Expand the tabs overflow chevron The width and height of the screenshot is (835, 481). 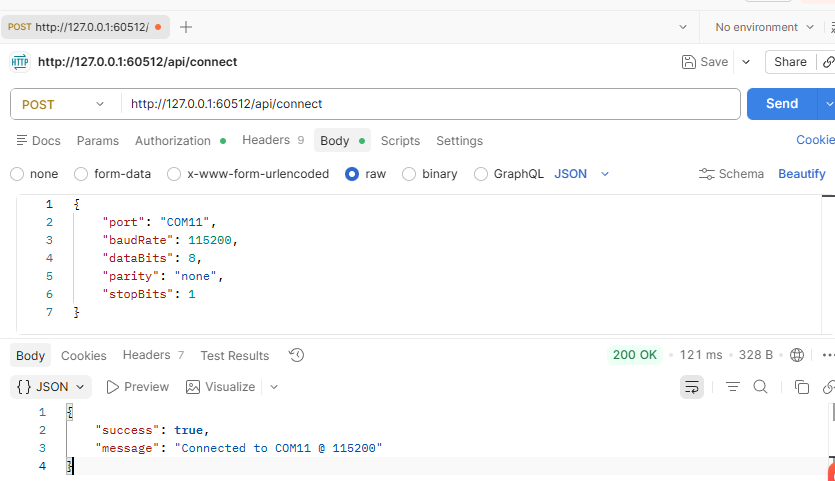tap(683, 27)
